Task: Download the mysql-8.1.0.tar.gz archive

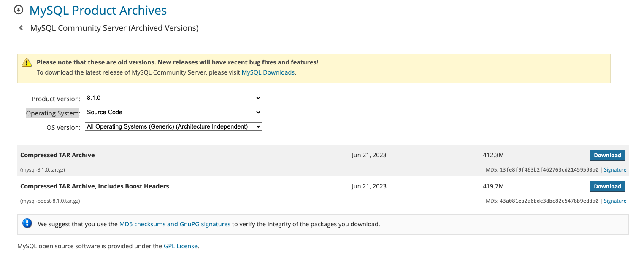Action: (607, 155)
